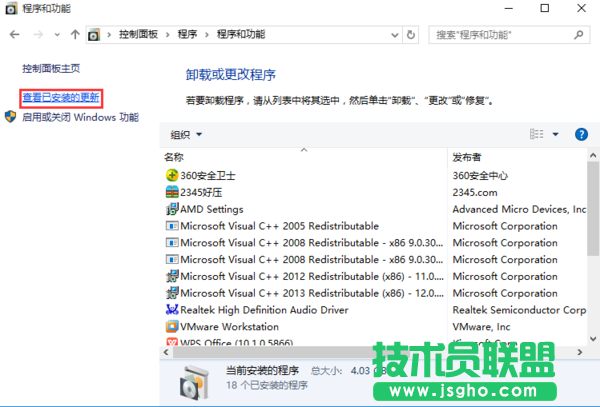Click publisher Realtek Semiconductor Corp
Viewport: 600px width, 407px height.
[x=519, y=310]
